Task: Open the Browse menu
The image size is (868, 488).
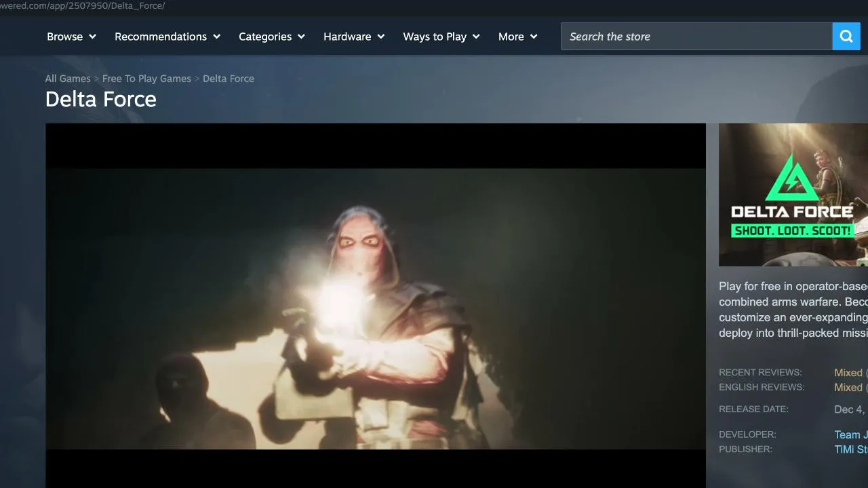Action: click(x=72, y=37)
